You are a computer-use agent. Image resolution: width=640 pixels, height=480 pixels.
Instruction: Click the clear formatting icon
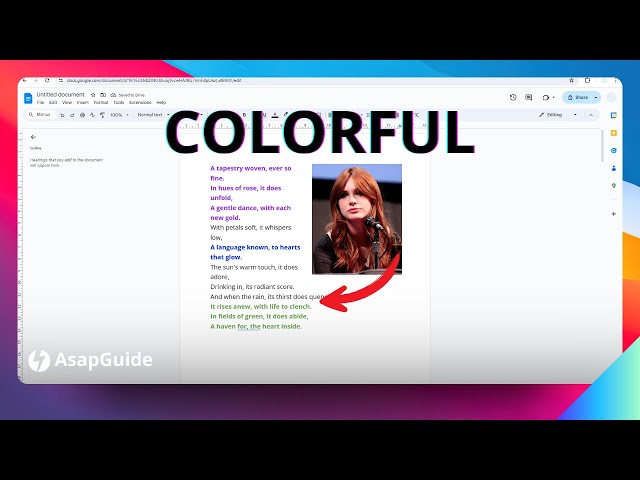tap(416, 115)
